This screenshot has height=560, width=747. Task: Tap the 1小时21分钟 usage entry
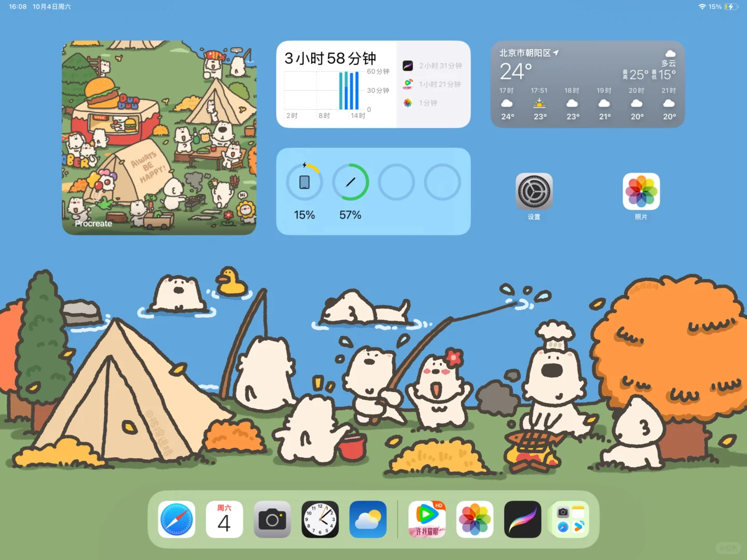(x=440, y=84)
